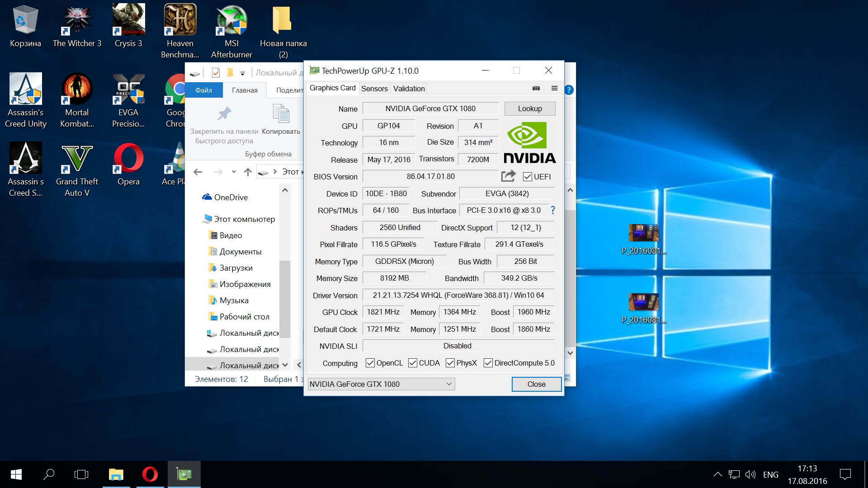Select the Recycle Bin Корзина icon

tap(25, 26)
